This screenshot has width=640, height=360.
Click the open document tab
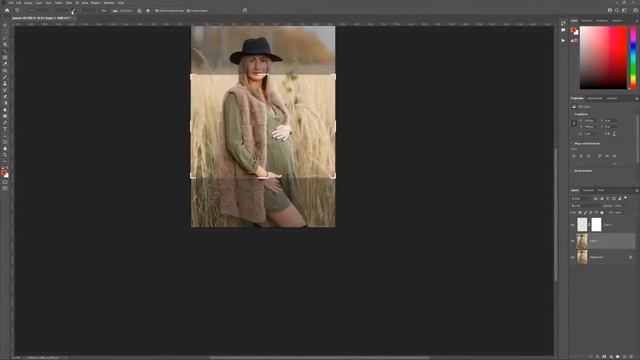click(x=42, y=18)
